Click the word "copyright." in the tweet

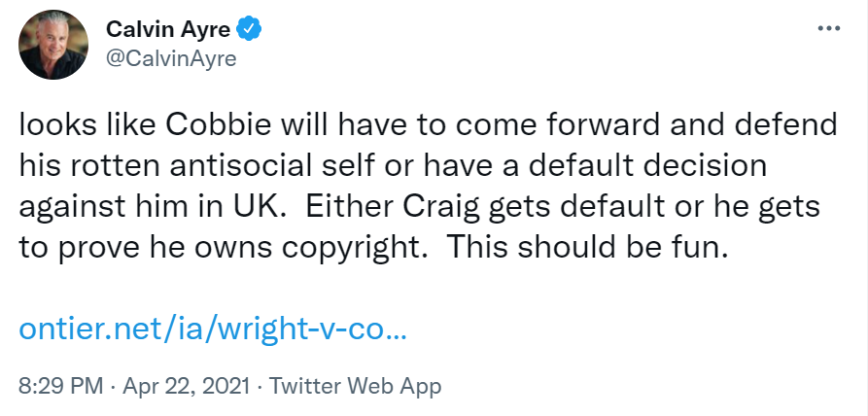click(x=355, y=249)
